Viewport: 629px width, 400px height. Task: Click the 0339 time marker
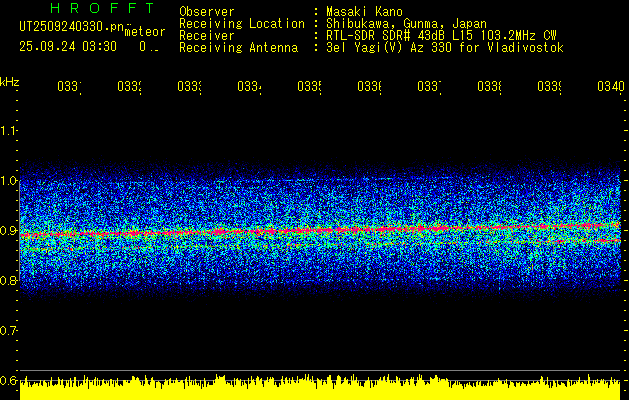point(549,86)
